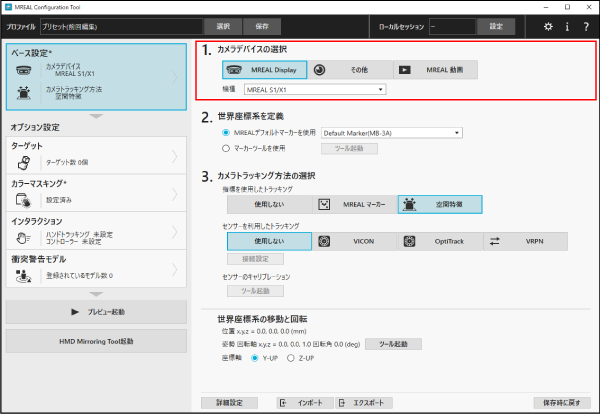600x414 pixels.
Task: Expand the カラーマスキング section chevron
Action: coord(175,194)
